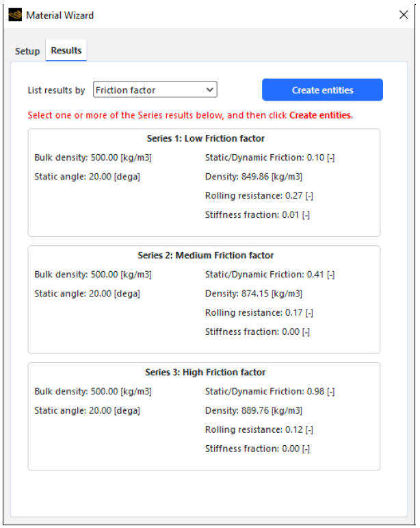Image resolution: width=420 pixels, height=528 pixels.
Task: Open the List results by dropdown
Action: point(155,90)
